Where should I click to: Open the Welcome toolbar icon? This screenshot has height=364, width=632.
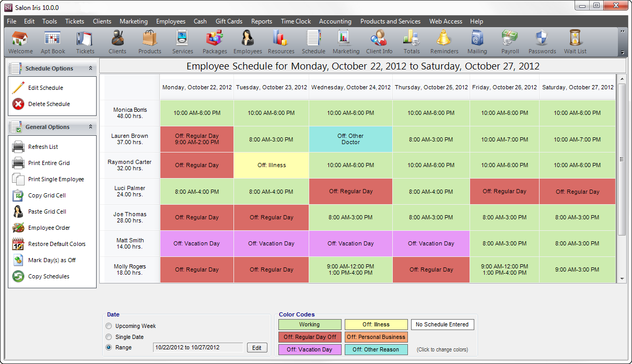click(20, 42)
